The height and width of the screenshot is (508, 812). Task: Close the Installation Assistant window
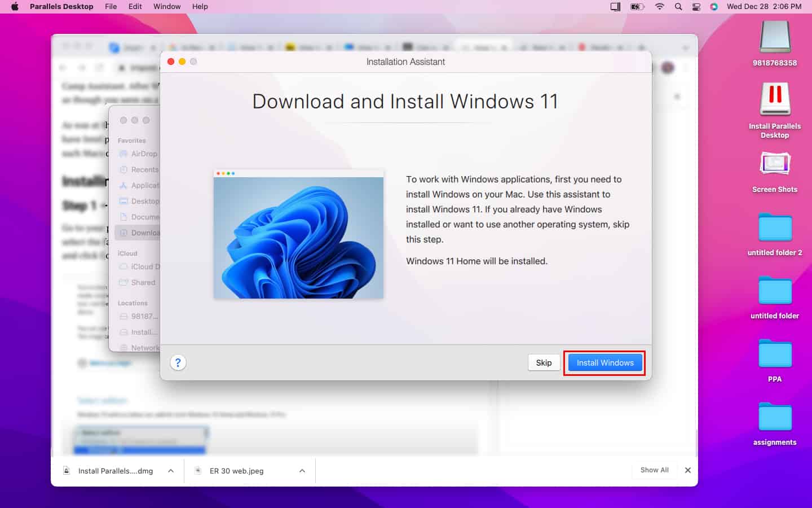(171, 62)
